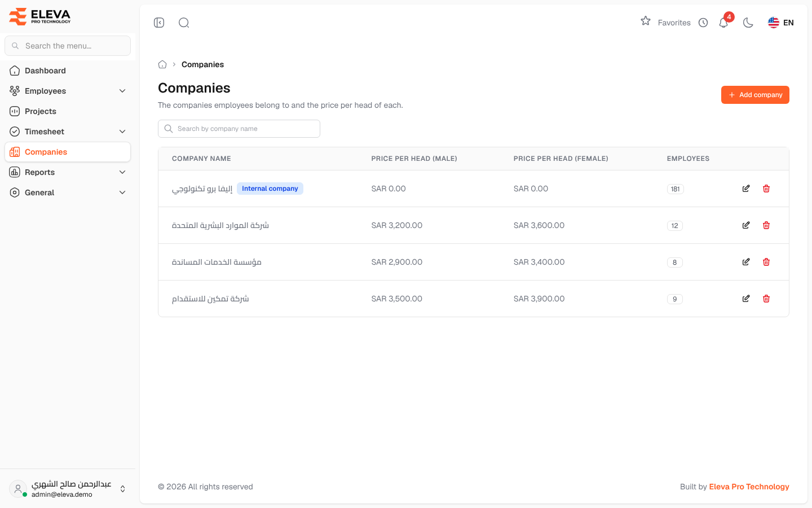Open the top bar search icon
812x508 pixels.
click(x=184, y=23)
